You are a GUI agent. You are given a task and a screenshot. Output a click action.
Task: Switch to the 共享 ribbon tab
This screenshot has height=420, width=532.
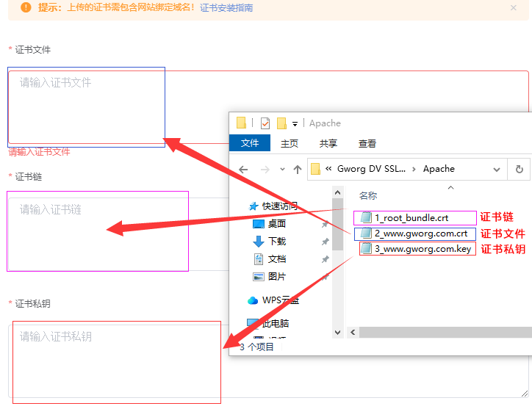point(328,143)
